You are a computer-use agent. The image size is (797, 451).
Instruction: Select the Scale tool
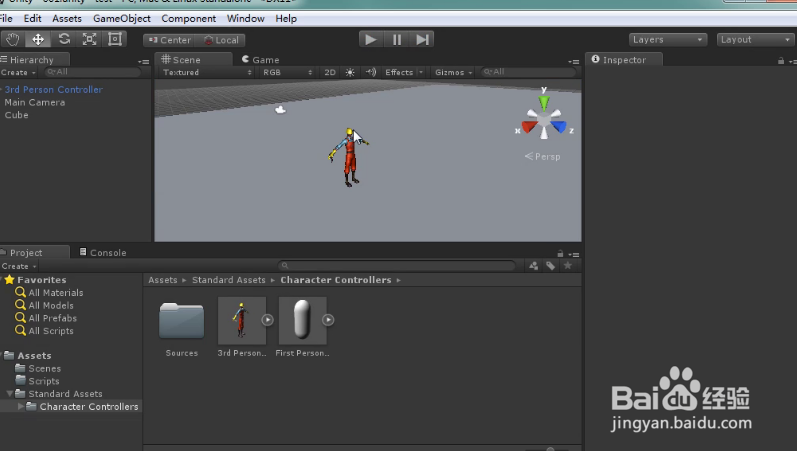tap(89, 39)
